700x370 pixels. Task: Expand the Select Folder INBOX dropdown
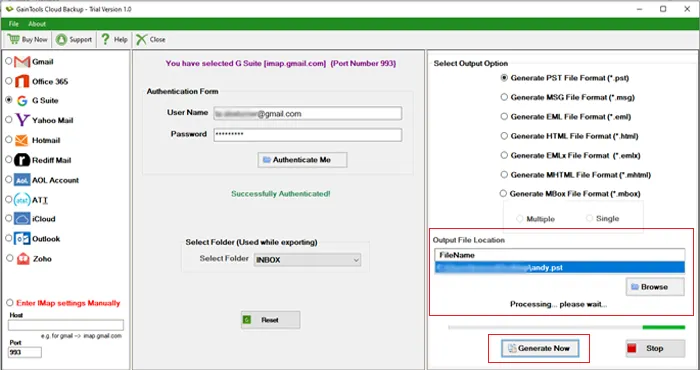coord(308,260)
